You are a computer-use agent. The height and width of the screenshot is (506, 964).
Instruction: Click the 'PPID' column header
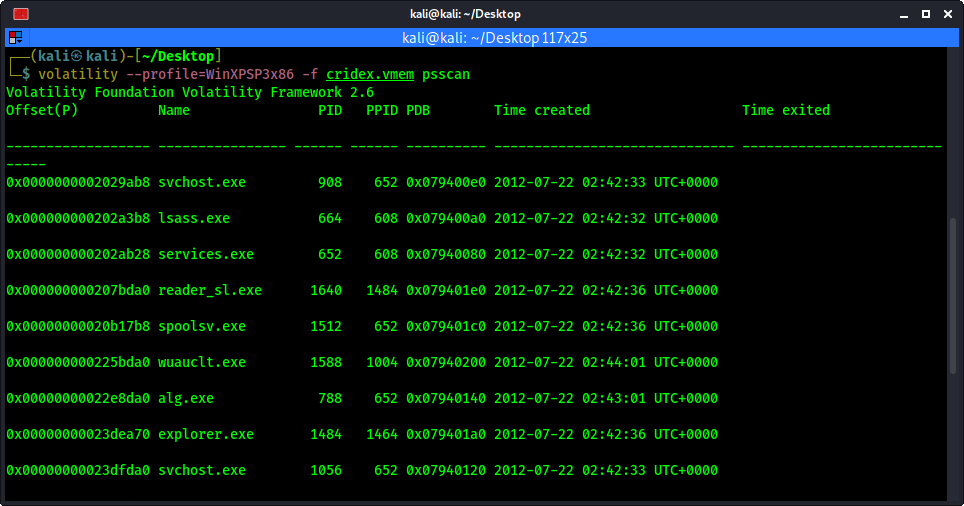382,111
